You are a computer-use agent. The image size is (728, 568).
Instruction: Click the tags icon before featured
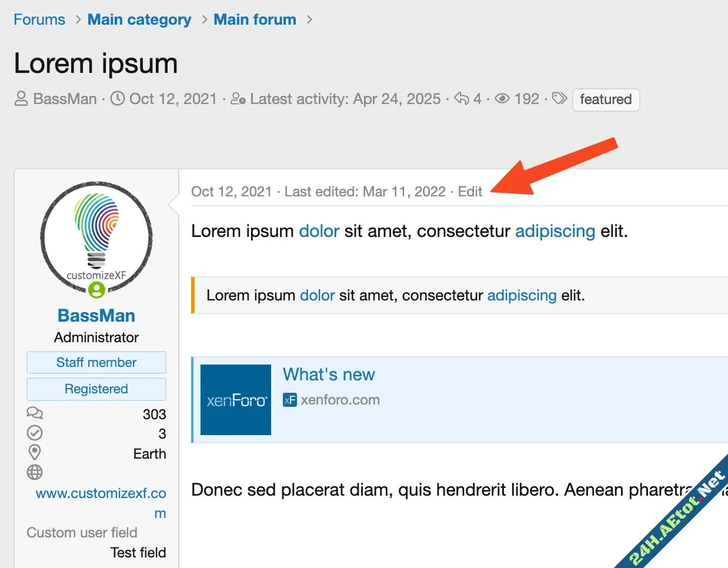tap(560, 98)
